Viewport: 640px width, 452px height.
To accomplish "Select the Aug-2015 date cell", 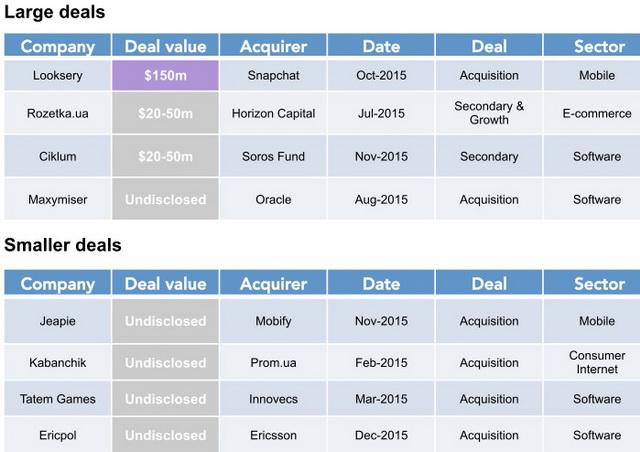I will click(381, 200).
